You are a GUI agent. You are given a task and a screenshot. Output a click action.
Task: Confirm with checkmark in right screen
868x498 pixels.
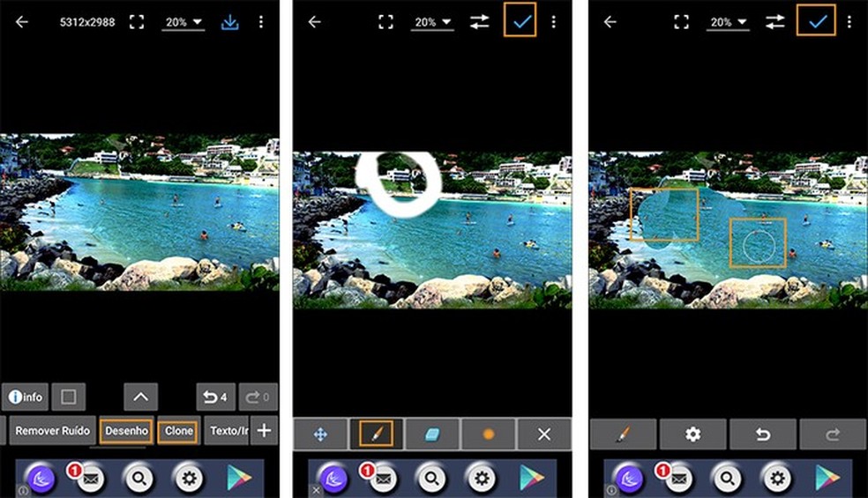click(817, 20)
